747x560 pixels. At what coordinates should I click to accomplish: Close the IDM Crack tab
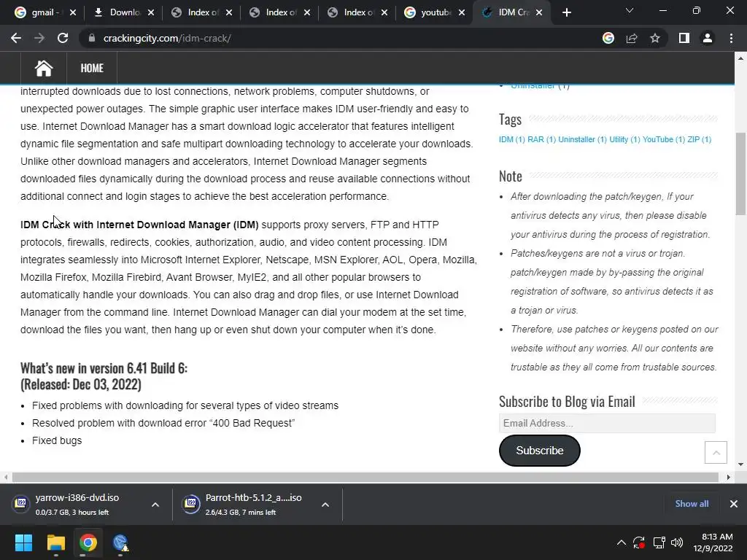click(539, 12)
